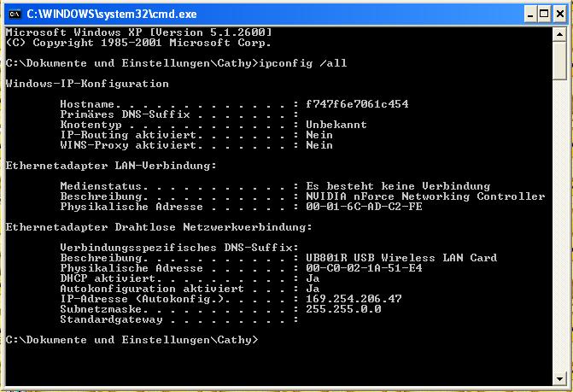Click the Ethernetadapter Drahtlose Netzwerkverbindung heading
The width and height of the screenshot is (573, 392).
[x=159, y=227]
